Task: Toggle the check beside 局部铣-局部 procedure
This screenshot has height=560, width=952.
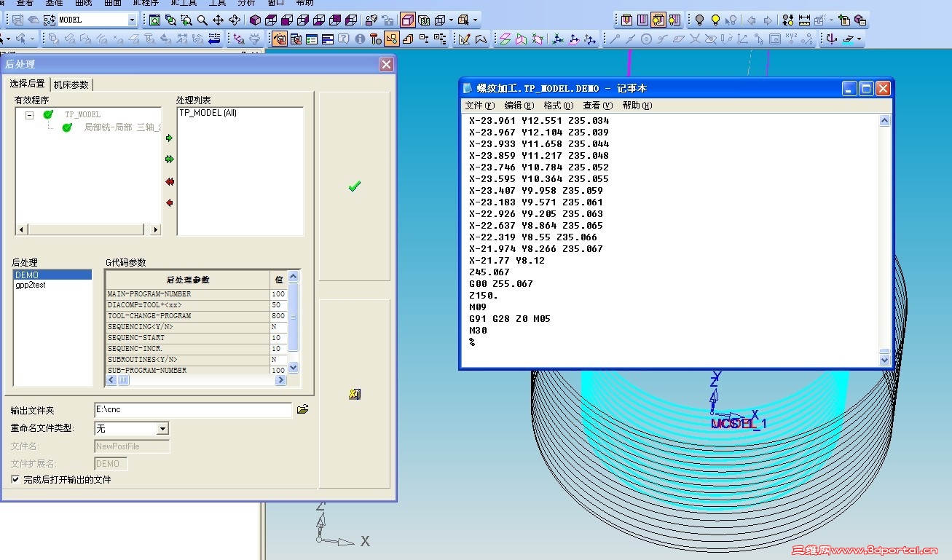Action: point(67,127)
